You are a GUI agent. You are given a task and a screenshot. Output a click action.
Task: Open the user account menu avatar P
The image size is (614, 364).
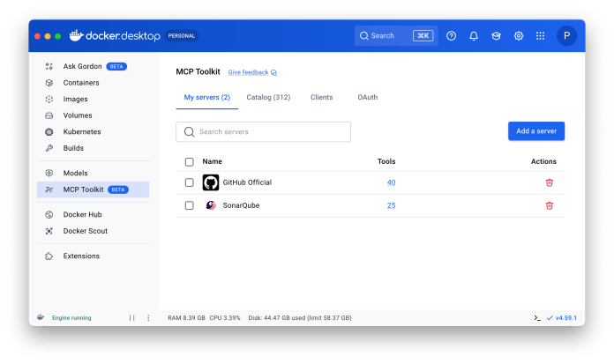click(566, 36)
